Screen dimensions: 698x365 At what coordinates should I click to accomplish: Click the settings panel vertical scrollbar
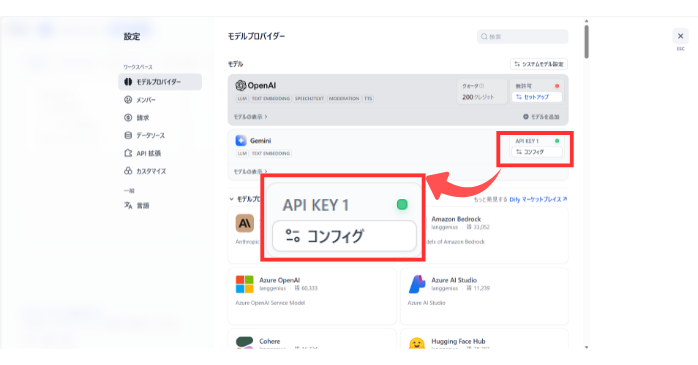pos(587,41)
